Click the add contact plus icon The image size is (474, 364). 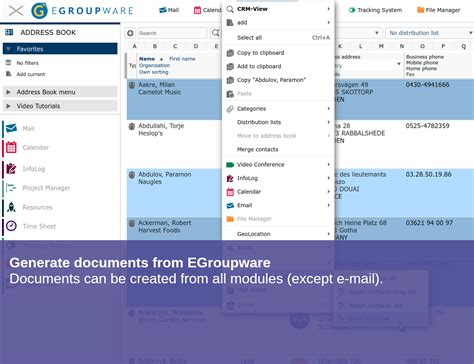[x=130, y=33]
